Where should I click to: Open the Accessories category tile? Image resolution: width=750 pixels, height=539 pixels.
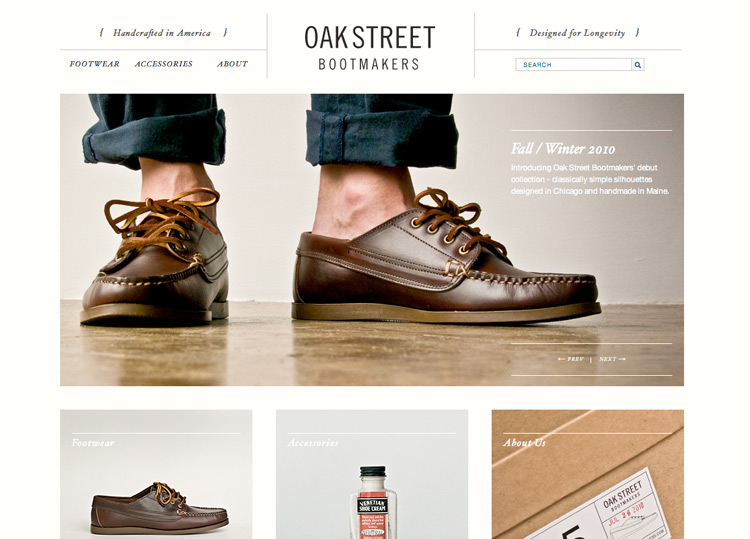(x=372, y=474)
